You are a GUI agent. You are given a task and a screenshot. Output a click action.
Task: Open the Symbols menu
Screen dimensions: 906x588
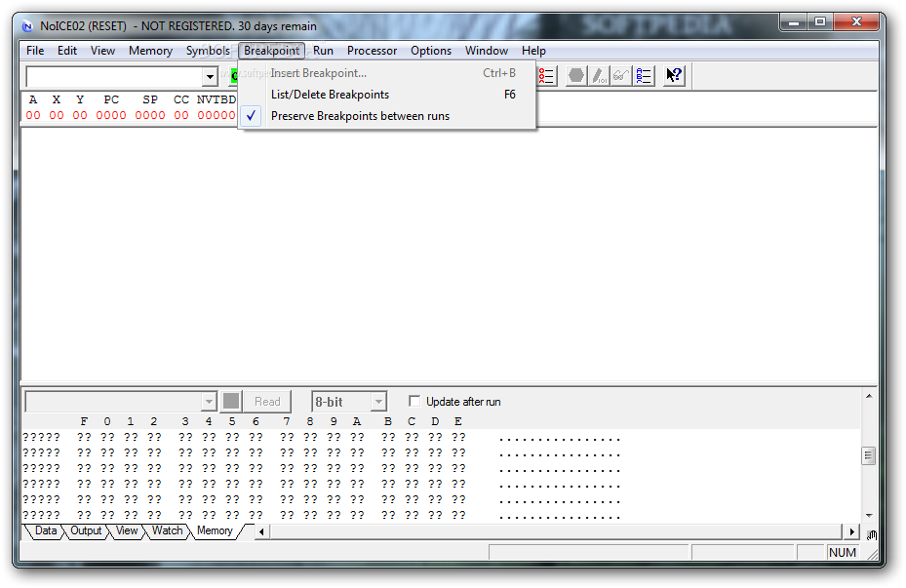click(x=208, y=51)
